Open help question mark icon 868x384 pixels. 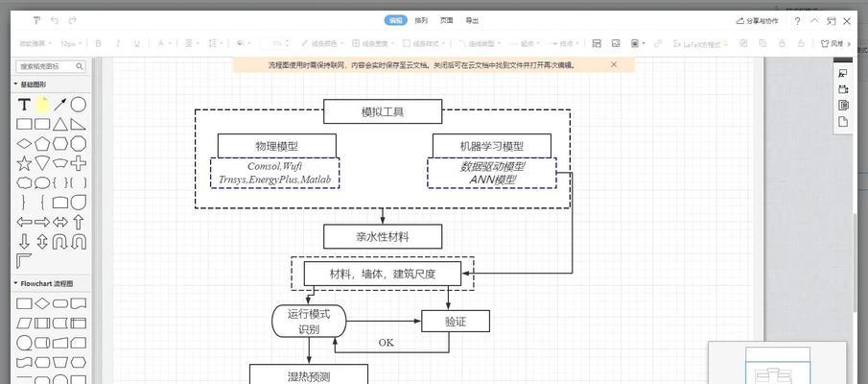tap(797, 21)
